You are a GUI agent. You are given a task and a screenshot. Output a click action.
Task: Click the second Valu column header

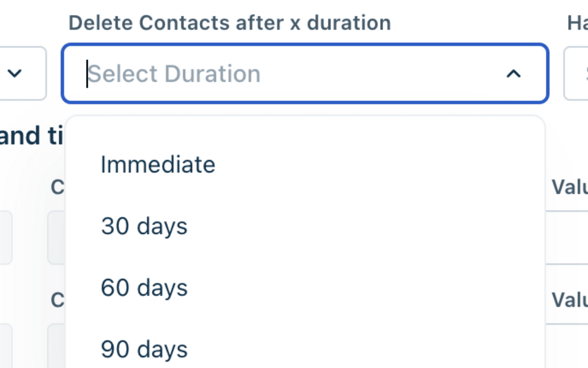pos(569,300)
